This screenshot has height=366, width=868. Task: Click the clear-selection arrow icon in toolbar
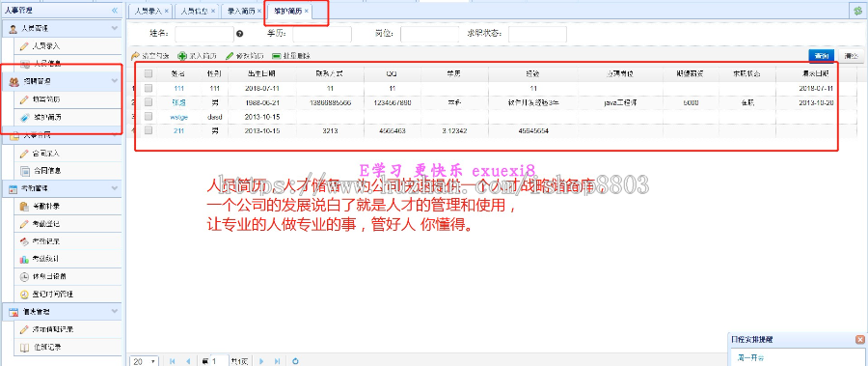(x=134, y=56)
